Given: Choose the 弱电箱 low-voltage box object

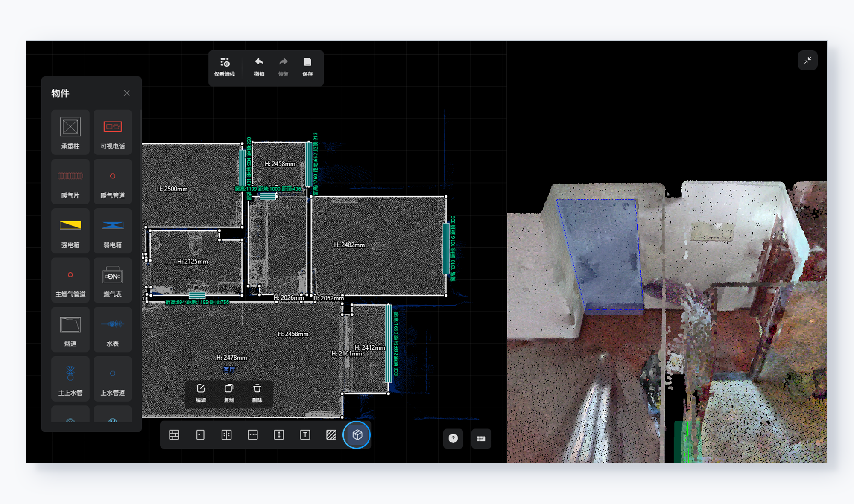Looking at the screenshot, I should 113,231.
